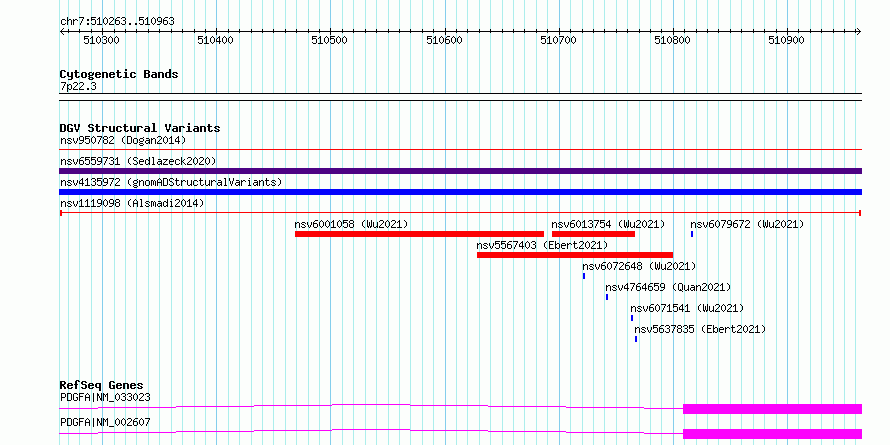Select variant label nsv6071541 (Wu2021)
Viewport: 890px width, 445px height.
687,308
